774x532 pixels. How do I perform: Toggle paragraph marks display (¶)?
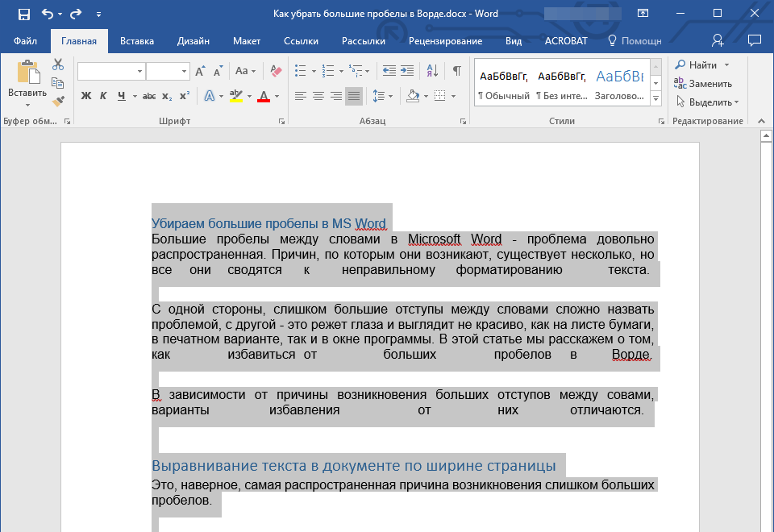(456, 71)
